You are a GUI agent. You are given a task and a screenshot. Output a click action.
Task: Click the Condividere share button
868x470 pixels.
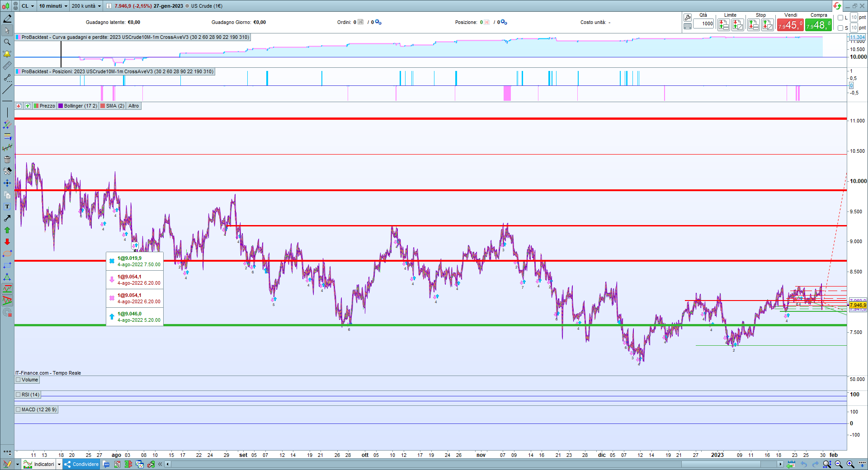(81, 464)
